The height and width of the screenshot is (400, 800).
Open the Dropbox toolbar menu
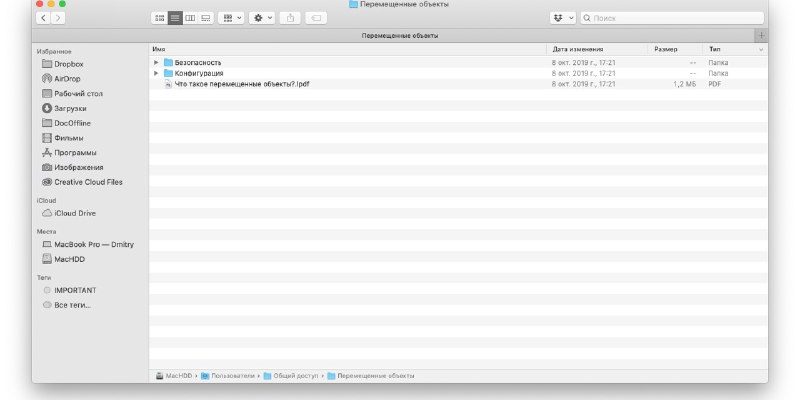coord(563,18)
